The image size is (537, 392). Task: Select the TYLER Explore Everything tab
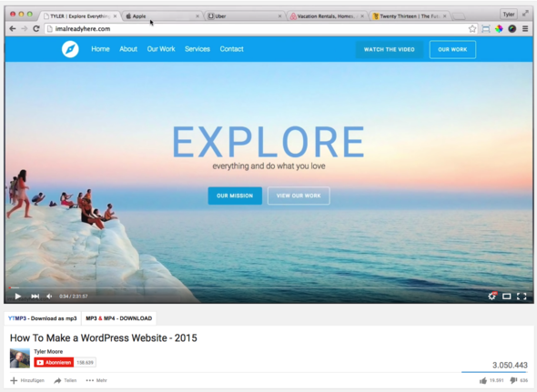[79, 16]
